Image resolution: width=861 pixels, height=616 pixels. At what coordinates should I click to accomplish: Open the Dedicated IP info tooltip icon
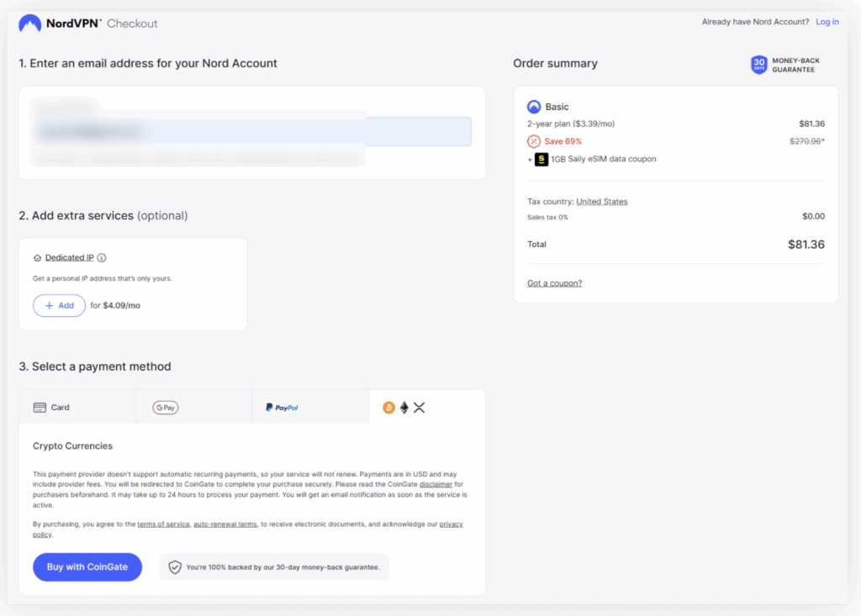102,257
